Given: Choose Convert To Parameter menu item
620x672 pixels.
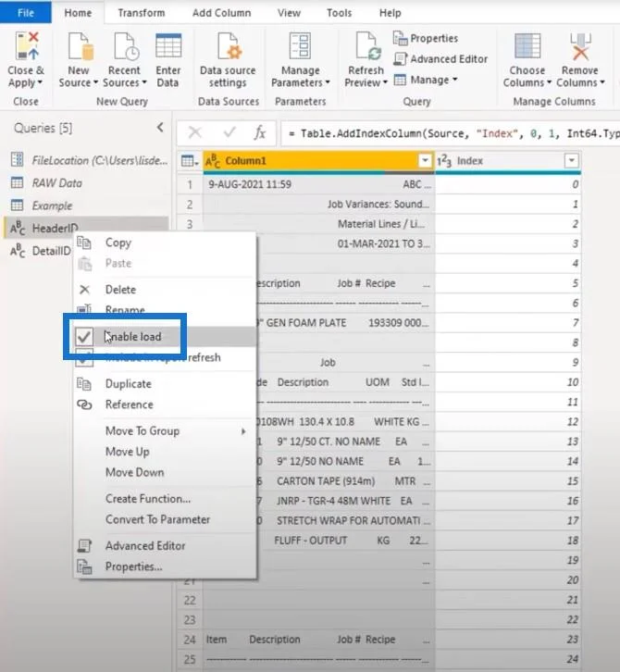Looking at the screenshot, I should tap(167, 519).
